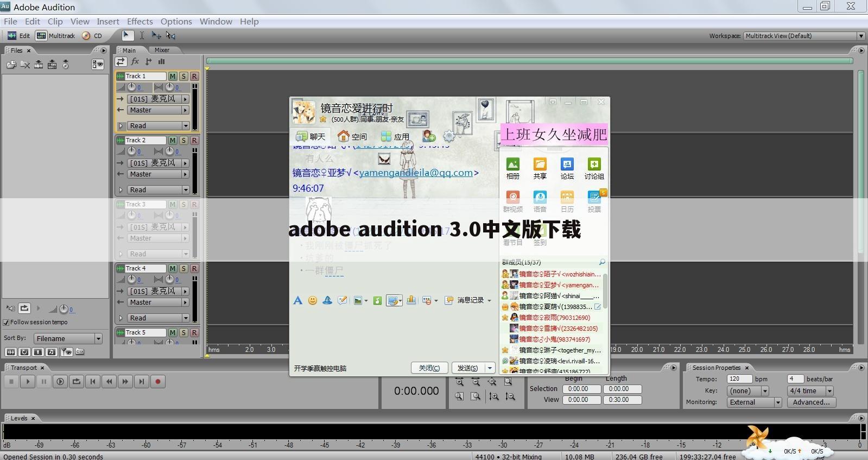Click the emoji smiley icon in QQ chat
The height and width of the screenshot is (460, 868).
point(313,300)
